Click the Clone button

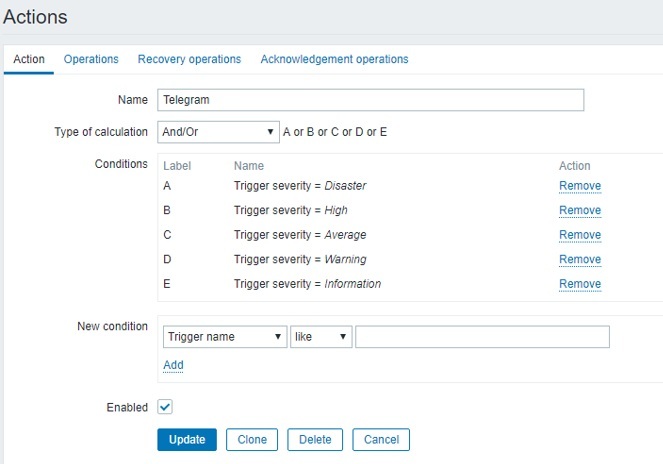252,439
